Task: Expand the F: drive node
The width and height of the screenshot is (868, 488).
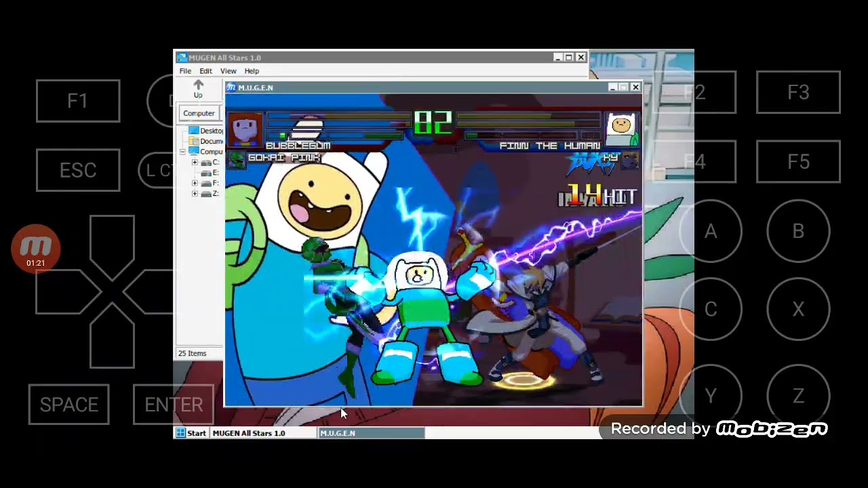Action: point(195,183)
